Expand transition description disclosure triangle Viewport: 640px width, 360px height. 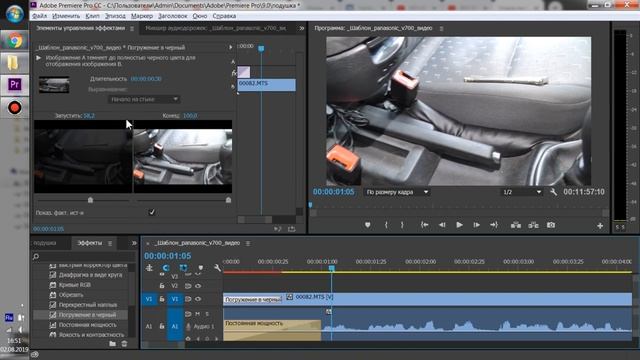(38, 58)
